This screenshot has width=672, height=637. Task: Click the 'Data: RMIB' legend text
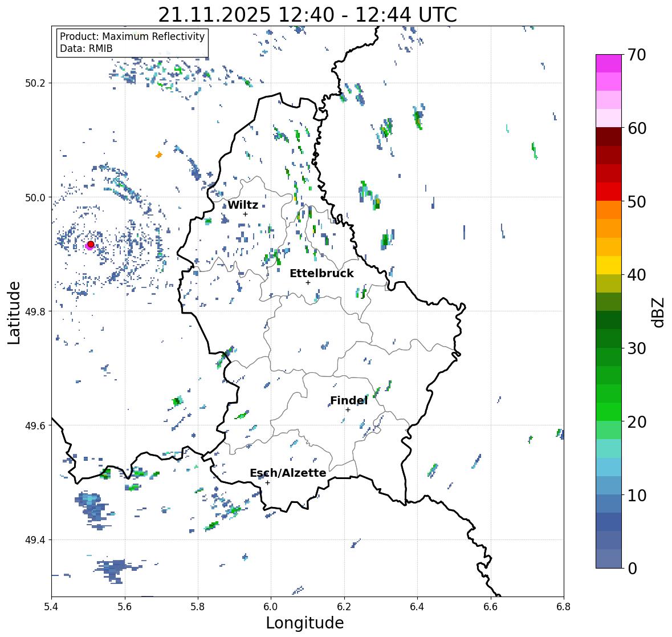tap(86, 48)
